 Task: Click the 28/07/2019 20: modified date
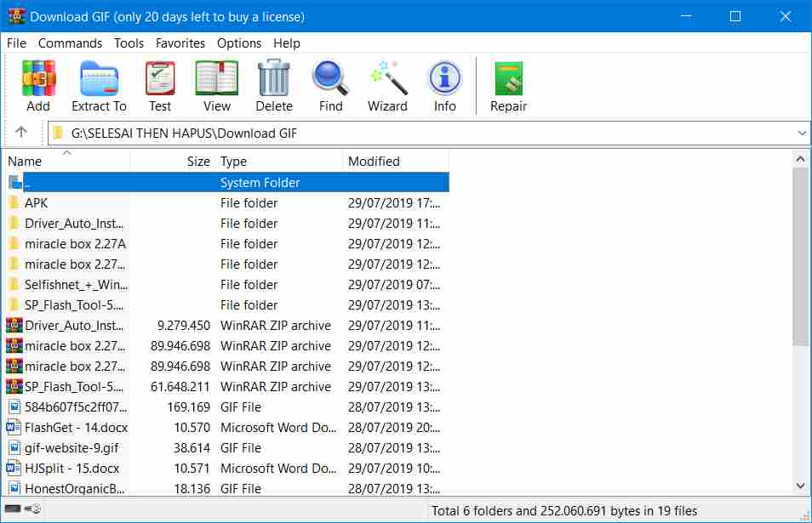[x=394, y=427]
